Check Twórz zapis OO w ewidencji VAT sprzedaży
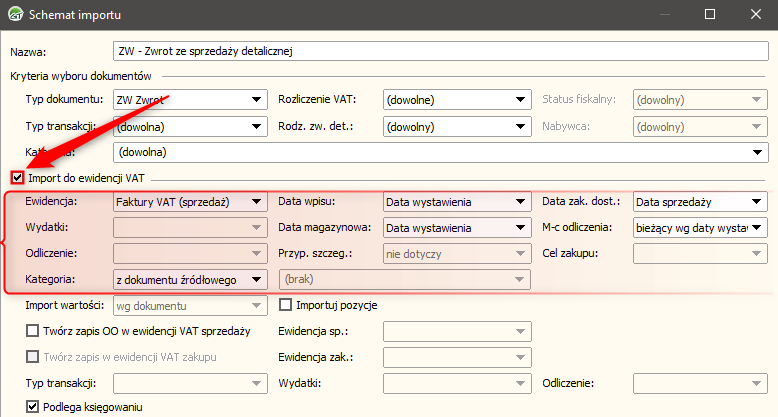 click(x=33, y=331)
